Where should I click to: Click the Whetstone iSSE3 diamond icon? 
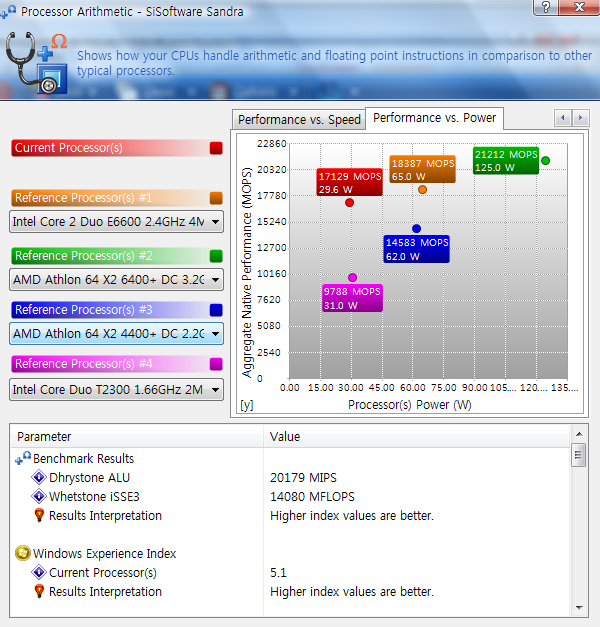pyautogui.click(x=39, y=496)
